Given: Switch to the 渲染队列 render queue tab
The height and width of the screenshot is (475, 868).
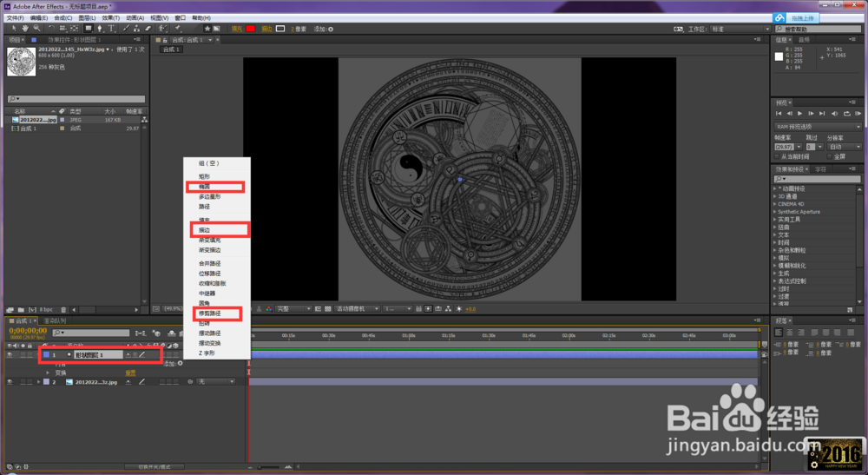Looking at the screenshot, I should [x=55, y=321].
